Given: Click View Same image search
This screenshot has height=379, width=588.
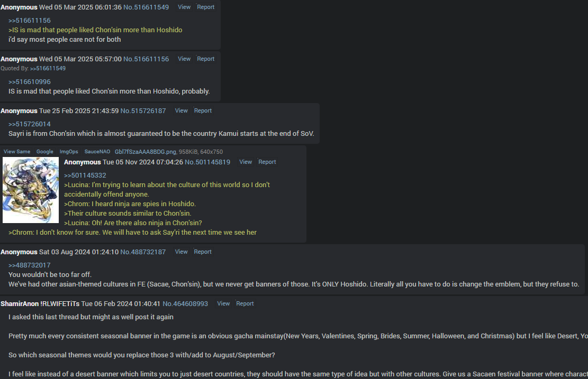Looking at the screenshot, I should point(17,152).
